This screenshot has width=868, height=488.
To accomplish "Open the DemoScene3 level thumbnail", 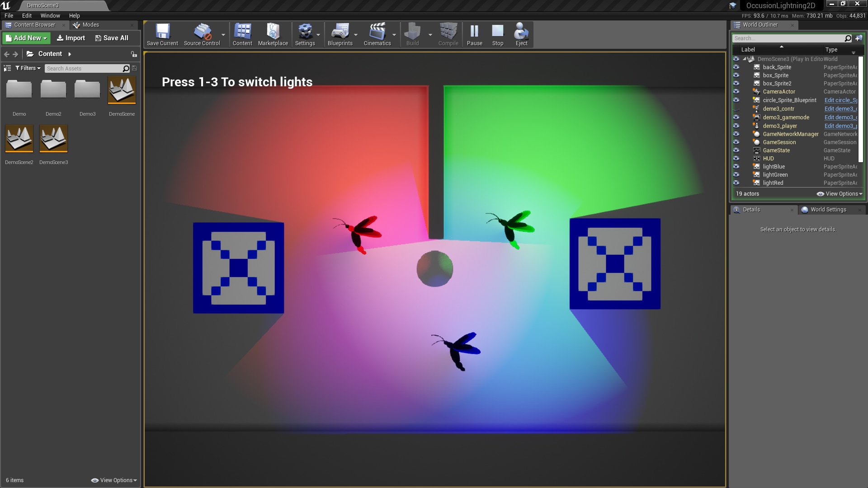I will pyautogui.click(x=53, y=138).
